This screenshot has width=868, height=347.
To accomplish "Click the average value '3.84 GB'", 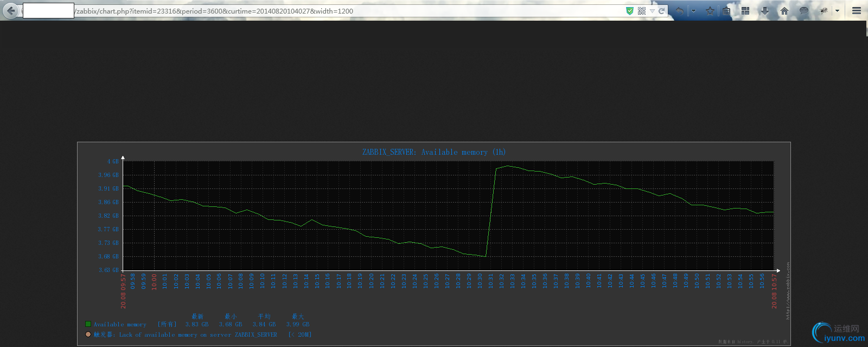I will click(x=264, y=325).
